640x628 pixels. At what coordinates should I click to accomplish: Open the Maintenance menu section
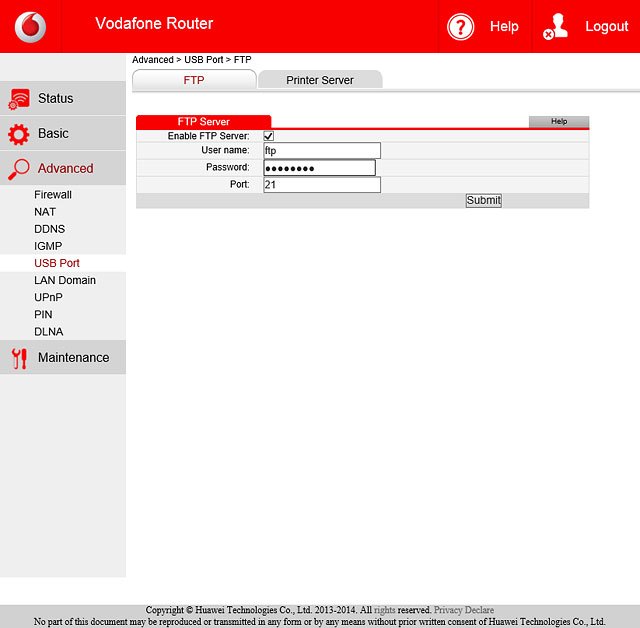tap(63, 357)
